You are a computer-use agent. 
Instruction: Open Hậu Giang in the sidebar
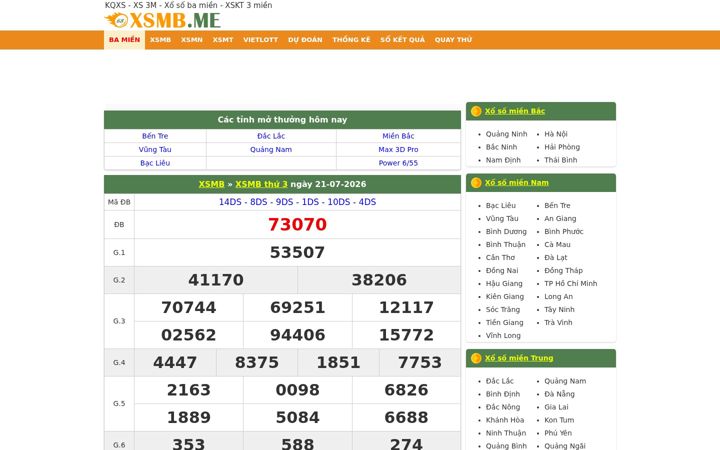pyautogui.click(x=504, y=283)
